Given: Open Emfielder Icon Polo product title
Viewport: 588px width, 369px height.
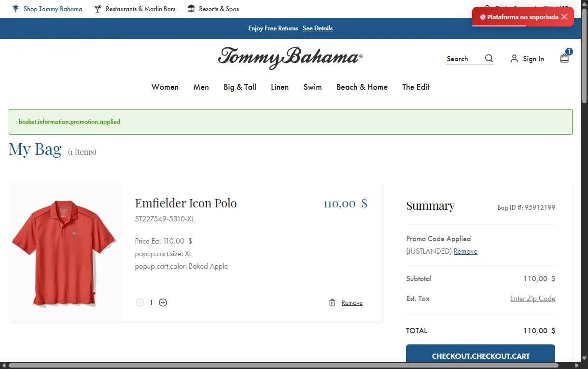Looking at the screenshot, I should click(186, 203).
